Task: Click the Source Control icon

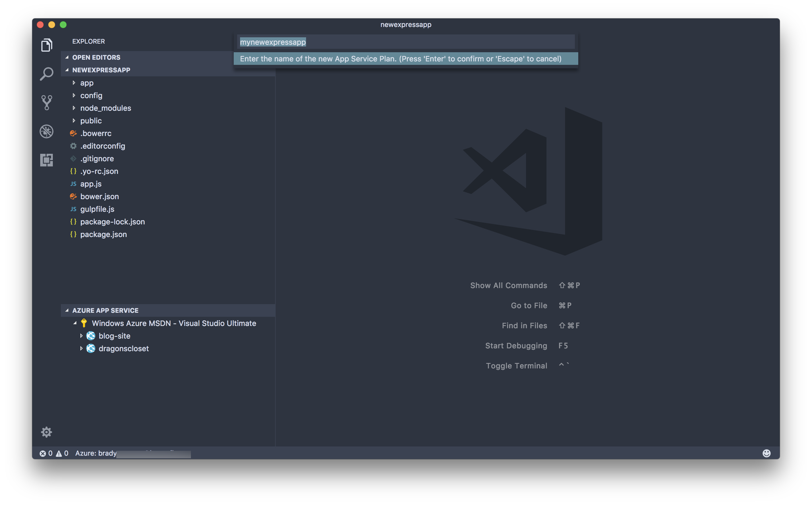Action: 47,102
